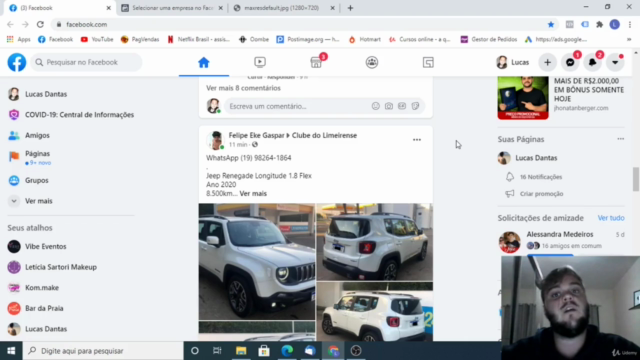Viewport: 640px width, 360px height.
Task: Open the notifications bell icon
Action: click(x=592, y=62)
